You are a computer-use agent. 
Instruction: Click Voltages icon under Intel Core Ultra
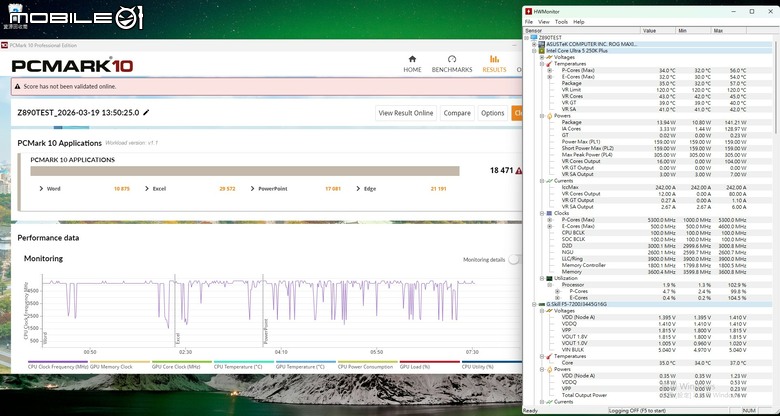click(549, 57)
